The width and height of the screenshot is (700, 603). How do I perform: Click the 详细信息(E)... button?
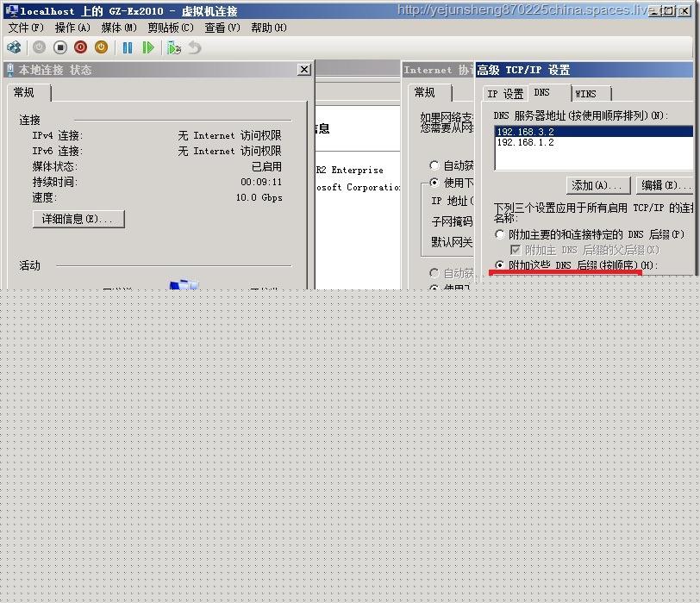pos(78,219)
